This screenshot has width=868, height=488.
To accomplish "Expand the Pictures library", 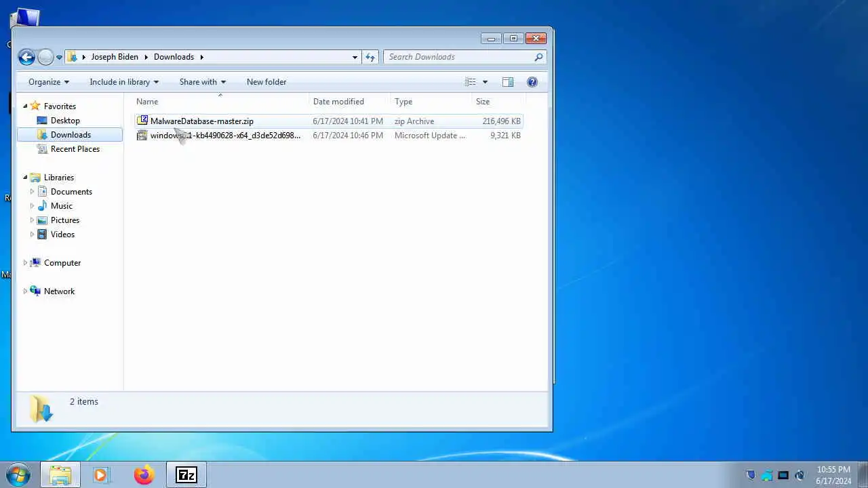I will click(31, 220).
